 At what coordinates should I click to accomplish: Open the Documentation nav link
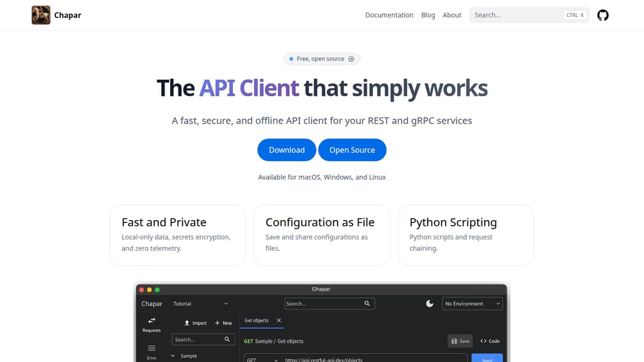click(389, 15)
